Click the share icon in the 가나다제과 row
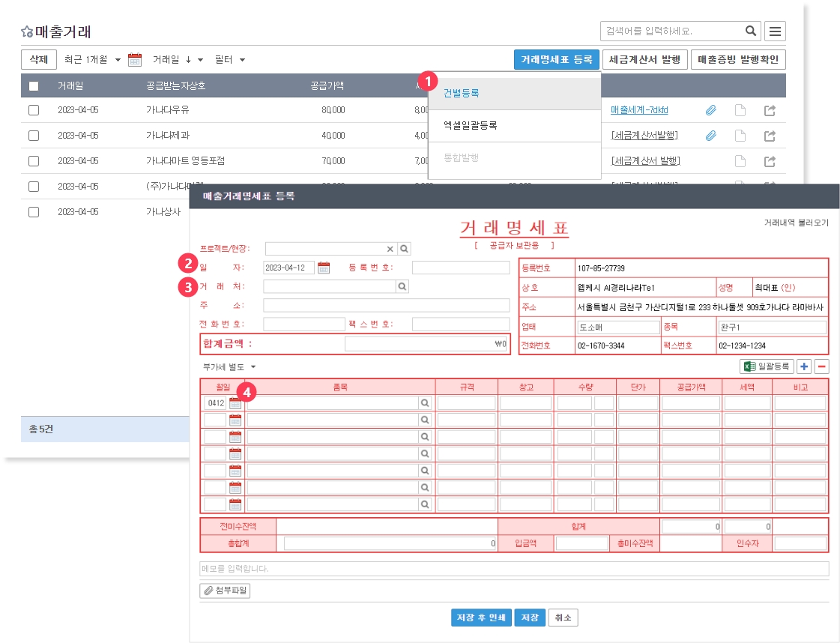 [x=770, y=136]
